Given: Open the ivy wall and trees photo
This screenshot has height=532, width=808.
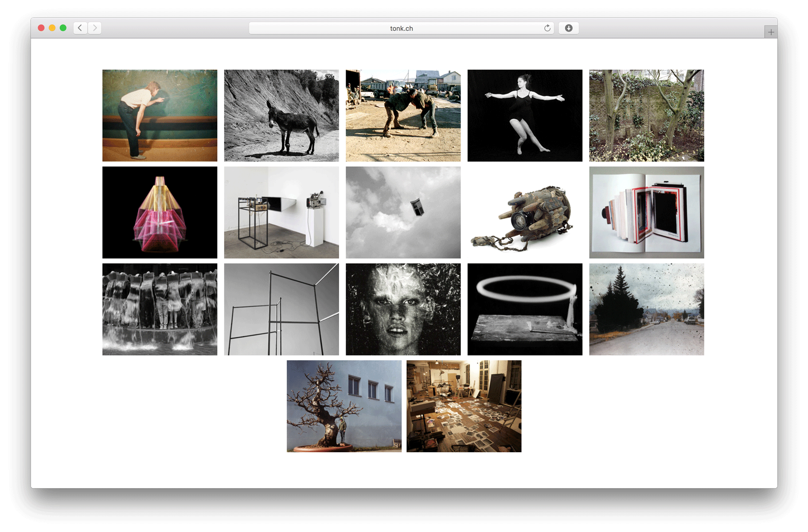Looking at the screenshot, I should point(646,115).
